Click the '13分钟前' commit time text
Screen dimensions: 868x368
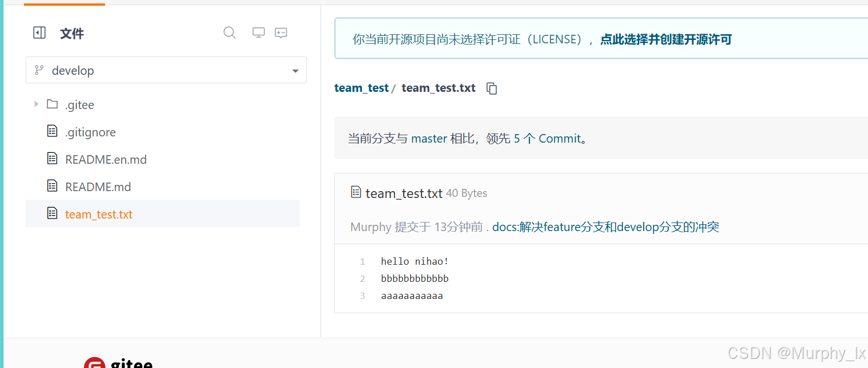point(459,227)
